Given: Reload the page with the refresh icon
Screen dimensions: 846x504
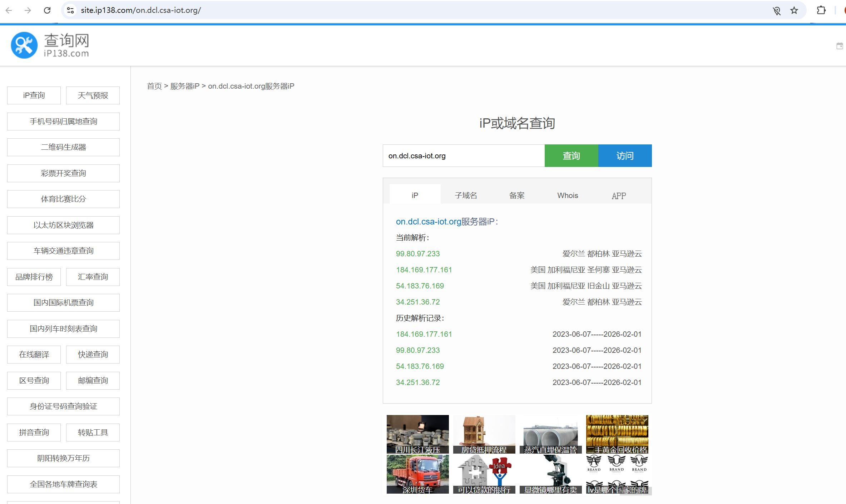Looking at the screenshot, I should point(47,10).
